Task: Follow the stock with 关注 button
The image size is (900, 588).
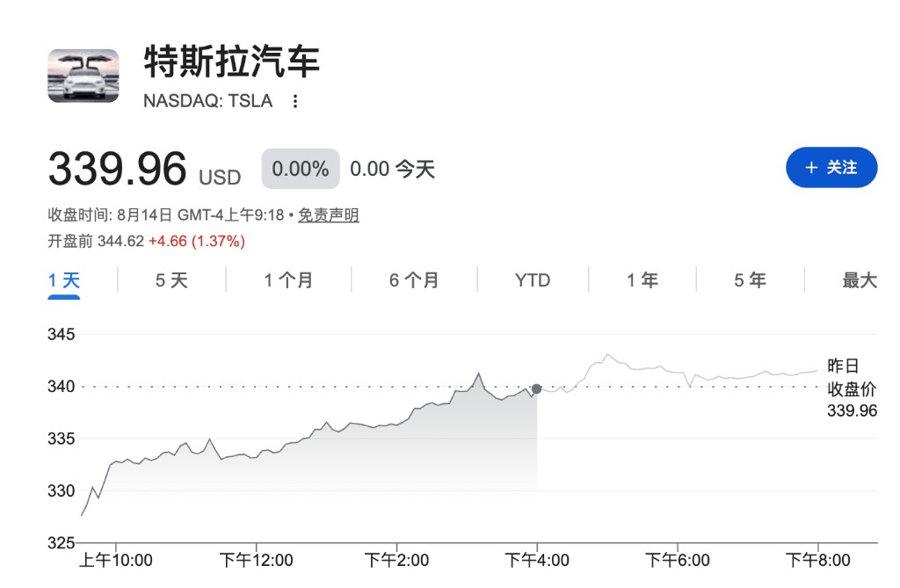Action: (831, 168)
